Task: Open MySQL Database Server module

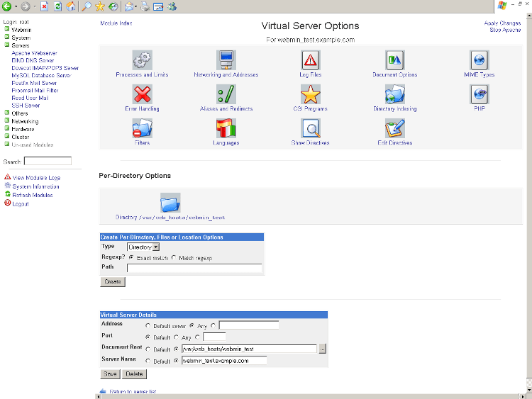Action: [x=41, y=76]
